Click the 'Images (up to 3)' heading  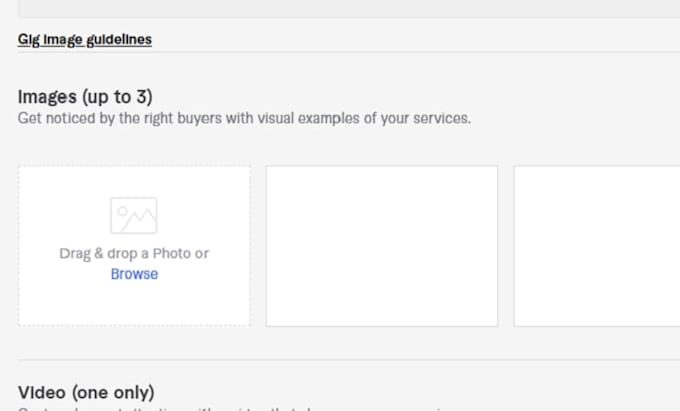85,97
